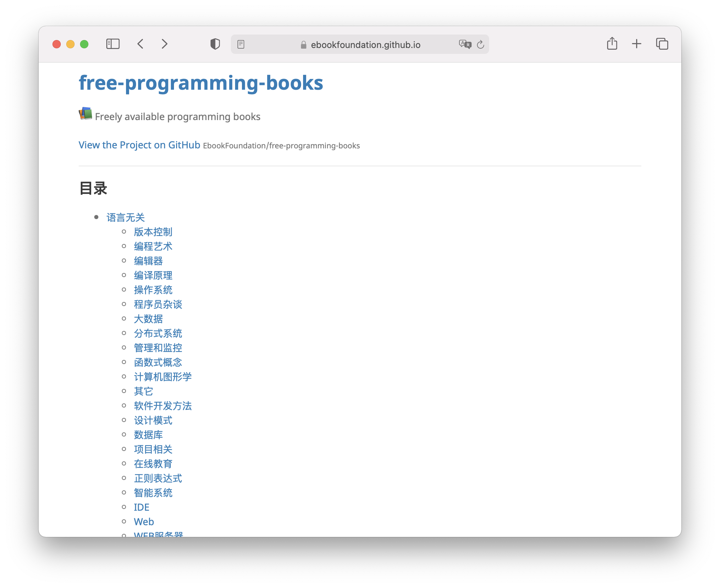The width and height of the screenshot is (720, 588).
Task: Click the translate page icon
Action: [465, 45]
